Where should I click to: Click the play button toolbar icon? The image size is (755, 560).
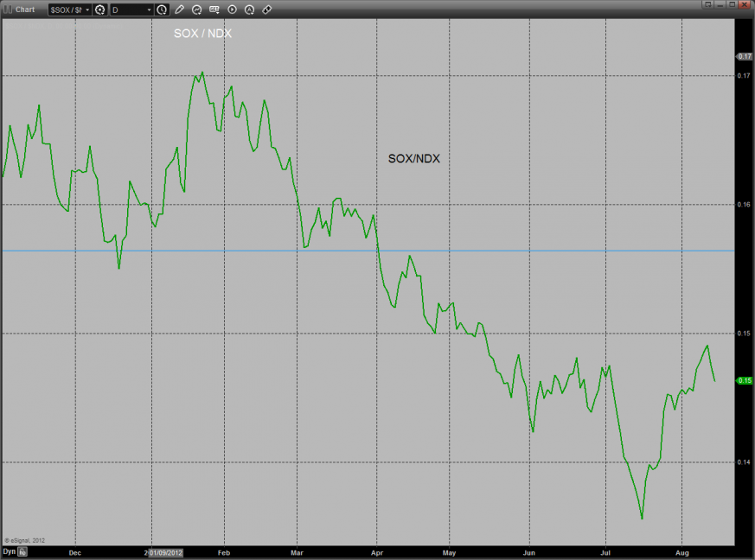pos(232,10)
